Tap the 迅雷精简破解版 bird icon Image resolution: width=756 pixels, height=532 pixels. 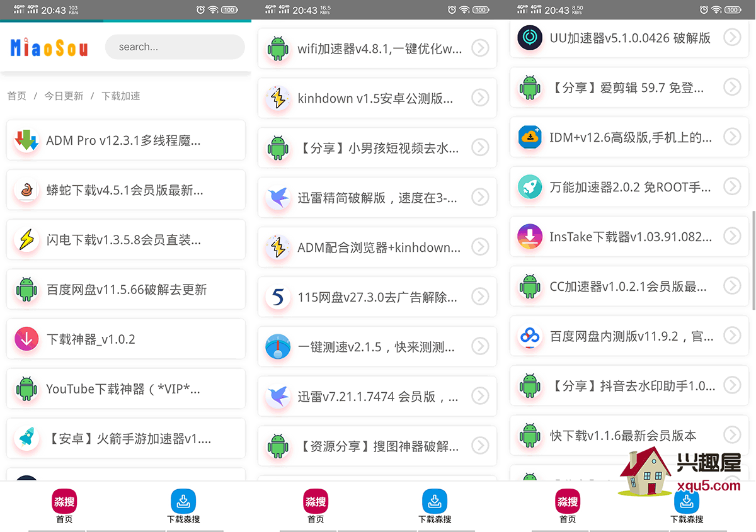click(x=278, y=198)
